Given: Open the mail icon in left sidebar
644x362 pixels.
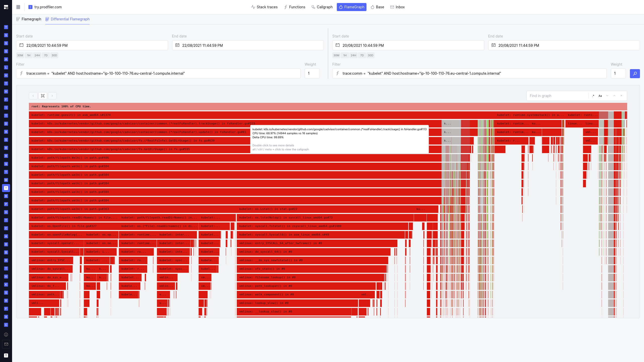Looking at the screenshot, I should tap(6, 344).
